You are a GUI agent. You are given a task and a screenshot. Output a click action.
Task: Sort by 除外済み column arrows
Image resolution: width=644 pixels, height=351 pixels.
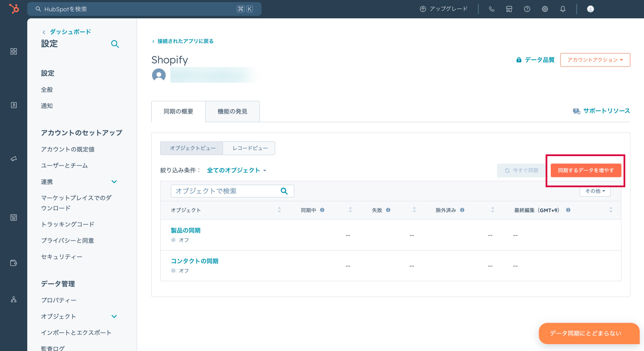(493, 210)
